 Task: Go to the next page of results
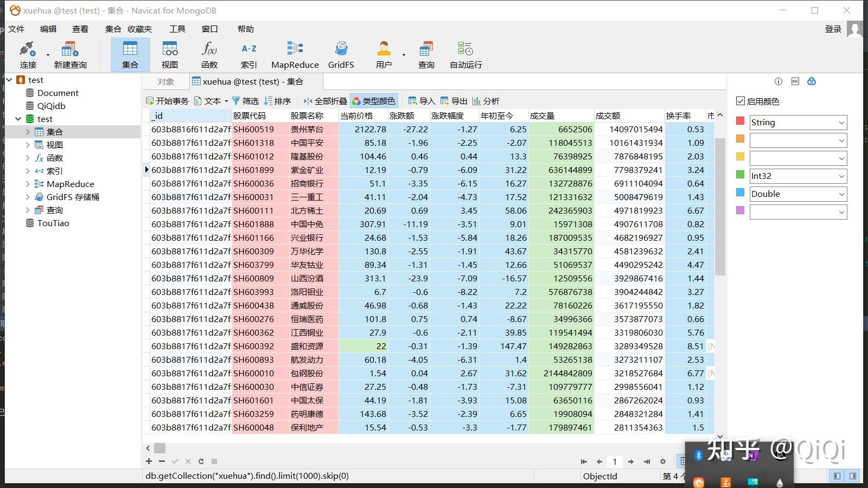[631, 461]
